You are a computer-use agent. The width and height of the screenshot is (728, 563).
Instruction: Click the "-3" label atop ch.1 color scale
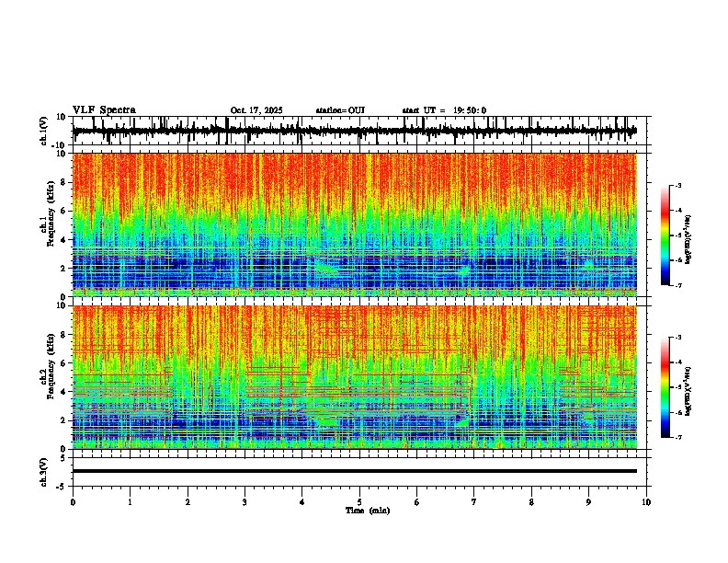point(677,185)
